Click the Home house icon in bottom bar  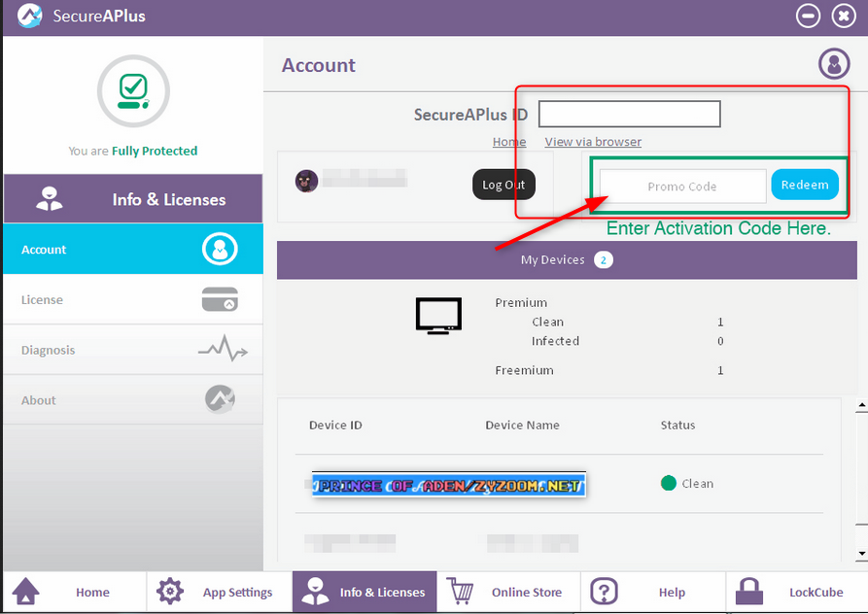point(25,592)
